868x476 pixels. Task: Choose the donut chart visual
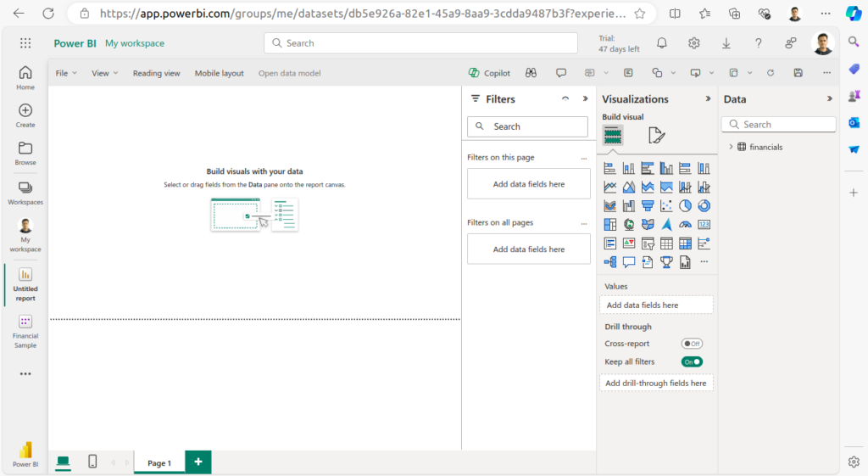[704, 205]
